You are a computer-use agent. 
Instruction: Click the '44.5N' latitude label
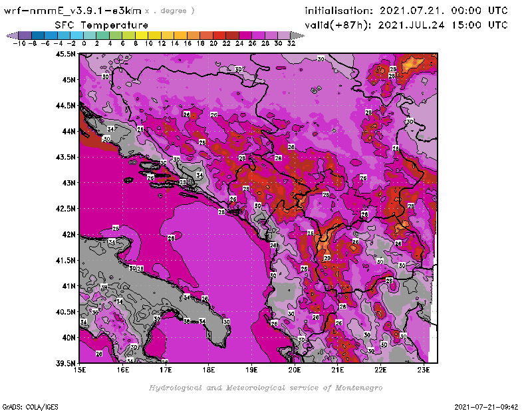click(x=65, y=106)
